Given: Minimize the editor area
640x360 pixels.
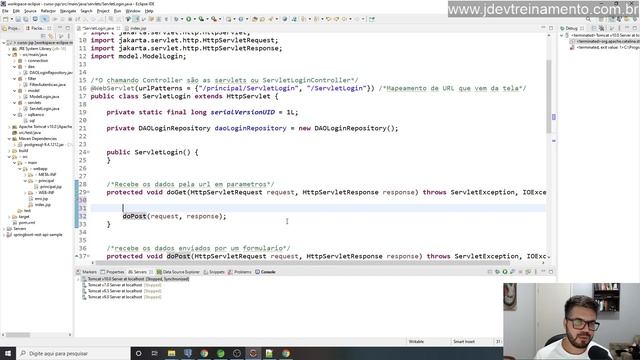Looking at the screenshot, I should point(543,28).
